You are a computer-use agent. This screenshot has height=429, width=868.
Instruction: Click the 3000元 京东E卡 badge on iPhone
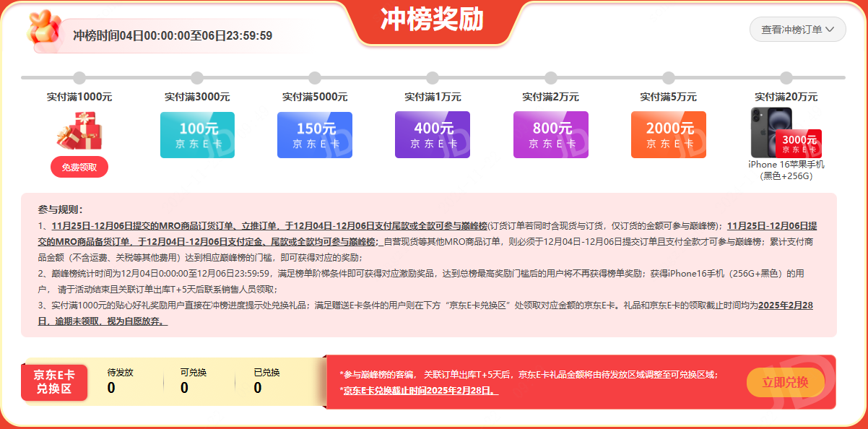(x=799, y=143)
